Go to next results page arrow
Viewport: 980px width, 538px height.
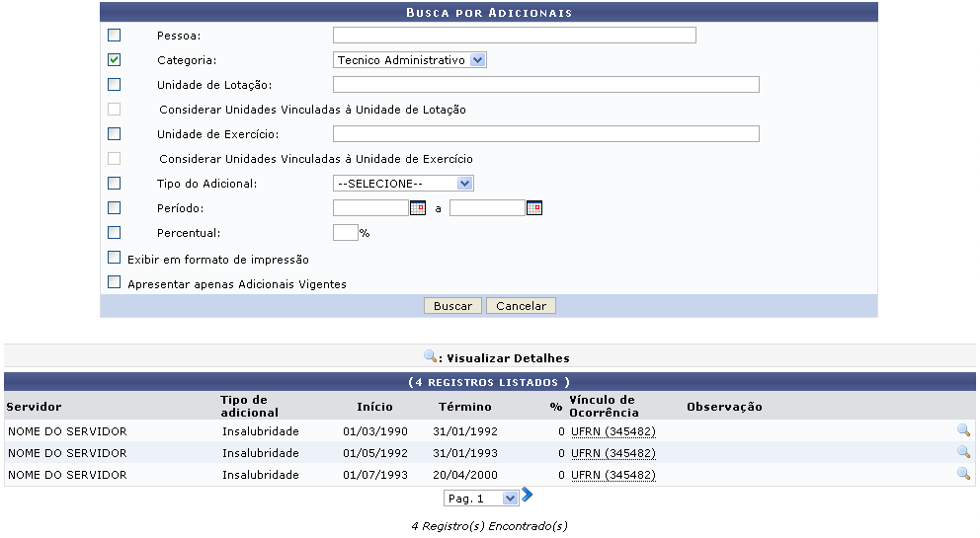528,496
